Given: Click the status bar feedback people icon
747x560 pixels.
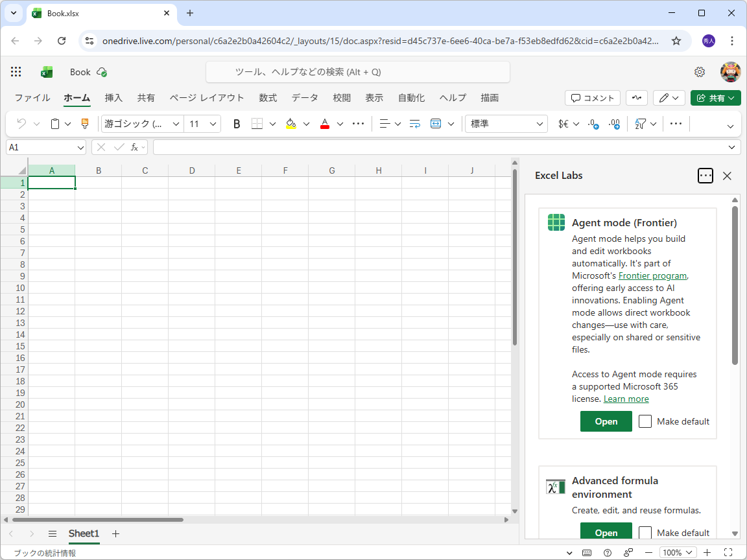Looking at the screenshot, I should point(628,553).
